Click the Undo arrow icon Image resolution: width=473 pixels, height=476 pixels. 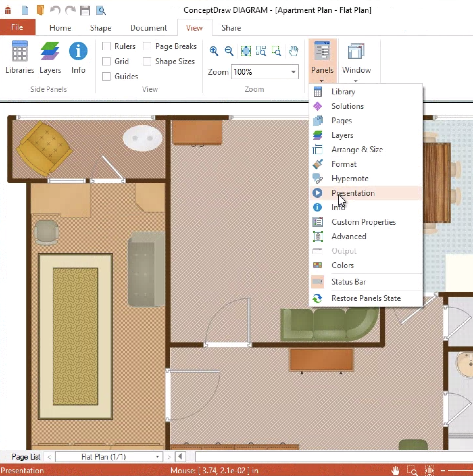pyautogui.click(x=55, y=11)
